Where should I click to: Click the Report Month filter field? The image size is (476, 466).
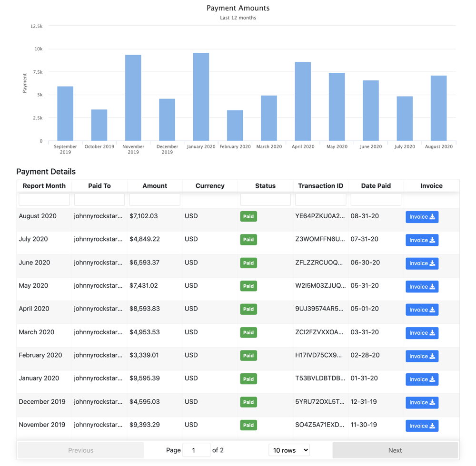tap(44, 200)
